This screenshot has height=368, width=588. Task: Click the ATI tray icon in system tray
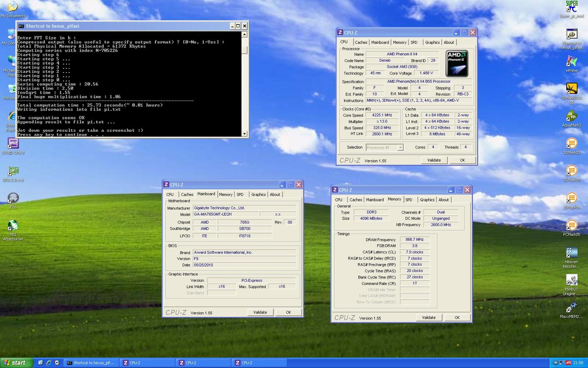pyautogui.click(x=568, y=362)
